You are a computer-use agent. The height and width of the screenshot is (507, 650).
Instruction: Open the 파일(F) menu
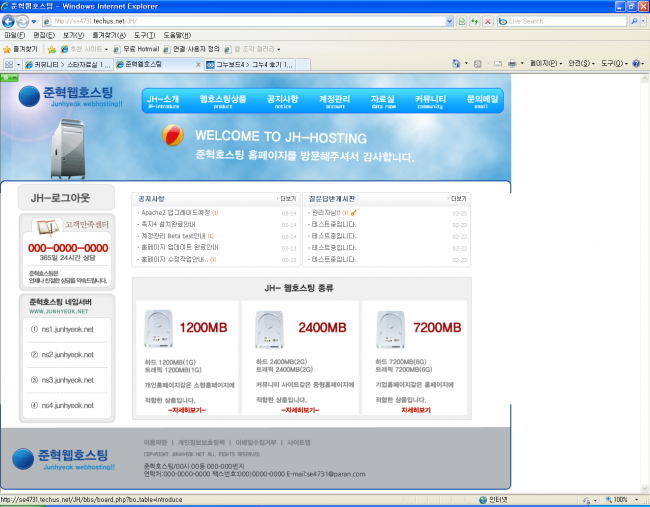click(14, 34)
